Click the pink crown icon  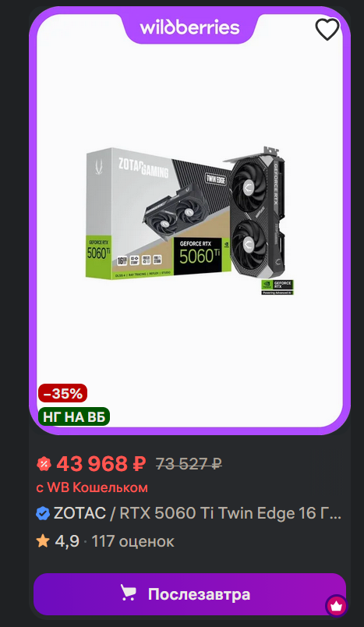pos(336,606)
